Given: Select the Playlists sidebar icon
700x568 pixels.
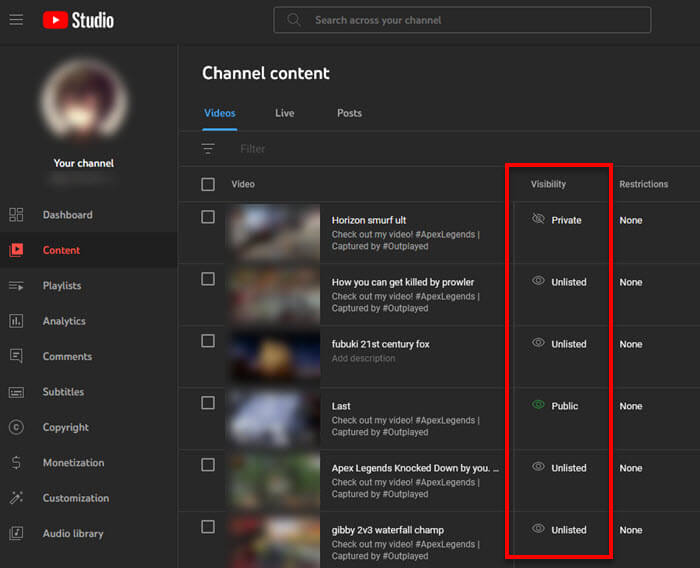Looking at the screenshot, I should (x=16, y=286).
